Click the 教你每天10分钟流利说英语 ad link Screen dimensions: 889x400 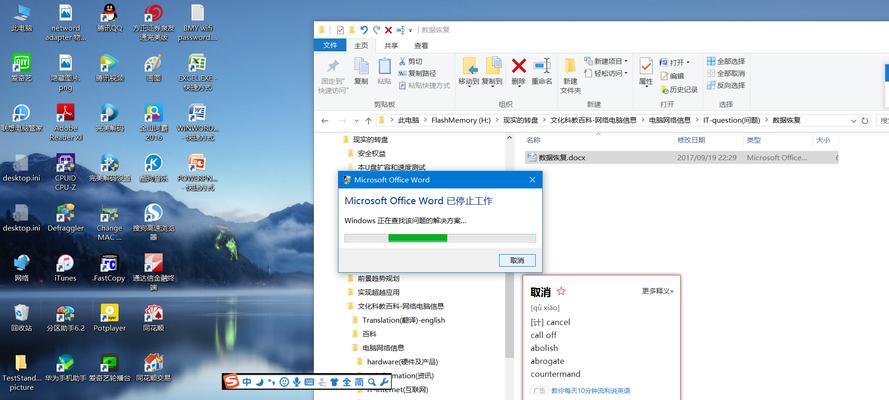[x=590, y=391]
